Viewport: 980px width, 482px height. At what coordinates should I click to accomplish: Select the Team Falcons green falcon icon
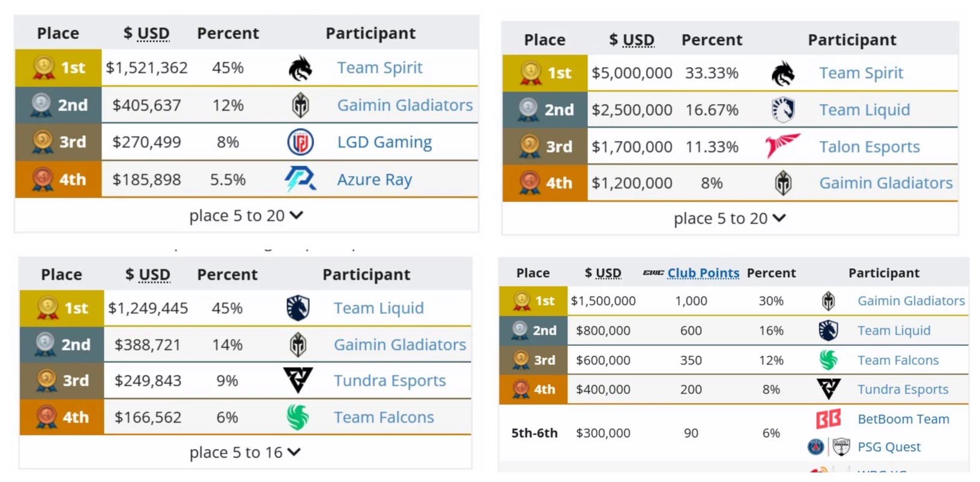coord(298,417)
